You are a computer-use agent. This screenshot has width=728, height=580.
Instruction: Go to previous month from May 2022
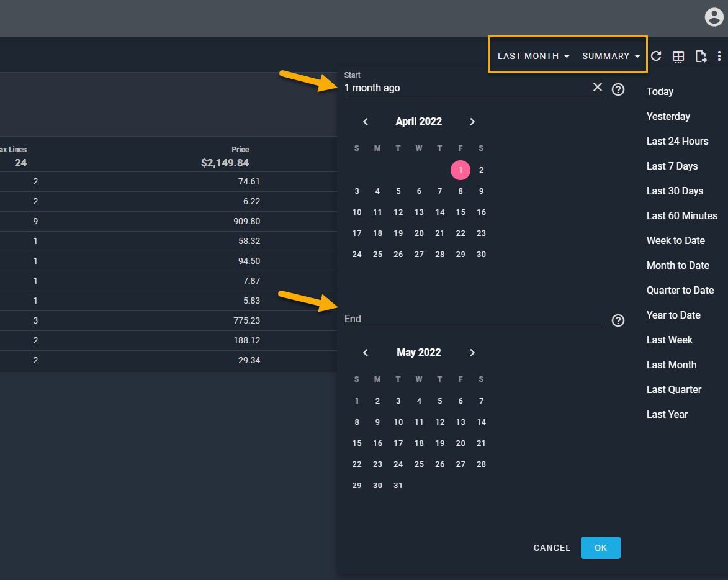tap(366, 353)
